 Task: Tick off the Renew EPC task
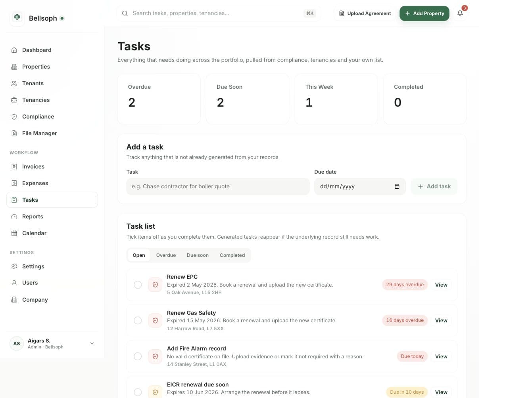click(x=138, y=285)
